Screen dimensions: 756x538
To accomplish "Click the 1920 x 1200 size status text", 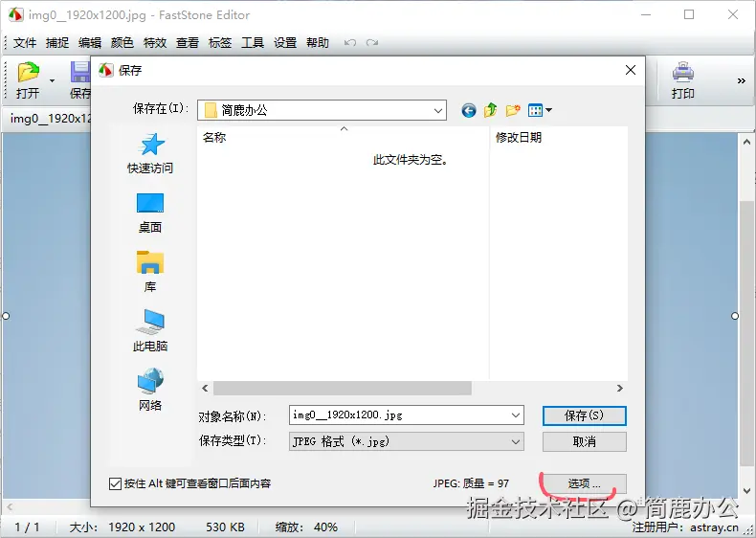I will point(142,527).
